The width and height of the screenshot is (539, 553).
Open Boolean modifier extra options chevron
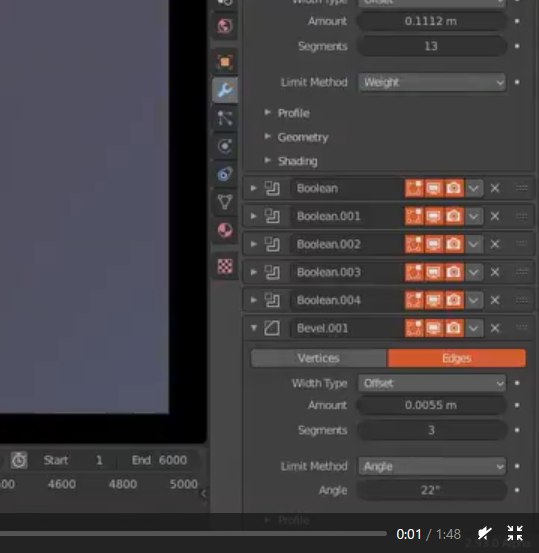click(474, 188)
